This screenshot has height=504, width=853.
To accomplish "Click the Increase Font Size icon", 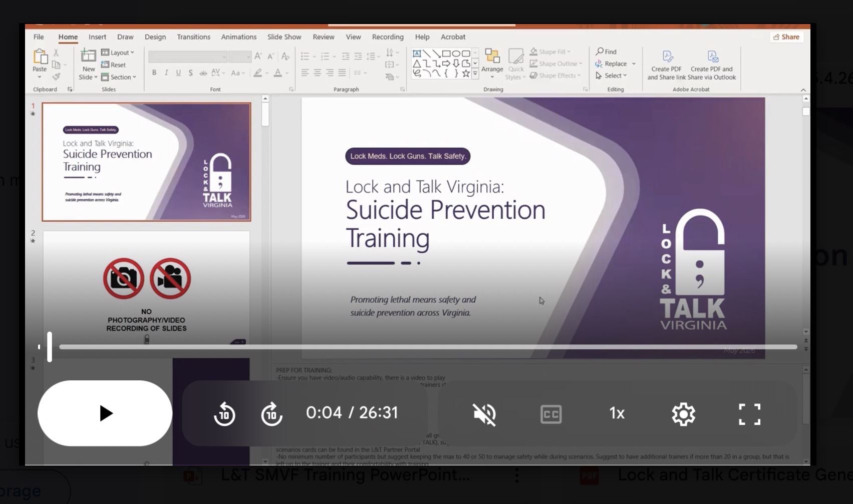I will [x=258, y=57].
